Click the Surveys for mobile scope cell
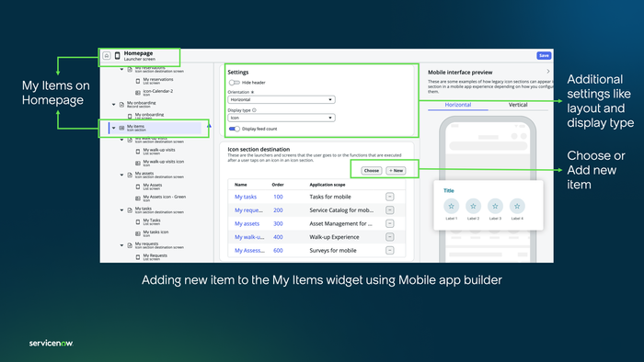 (333, 251)
